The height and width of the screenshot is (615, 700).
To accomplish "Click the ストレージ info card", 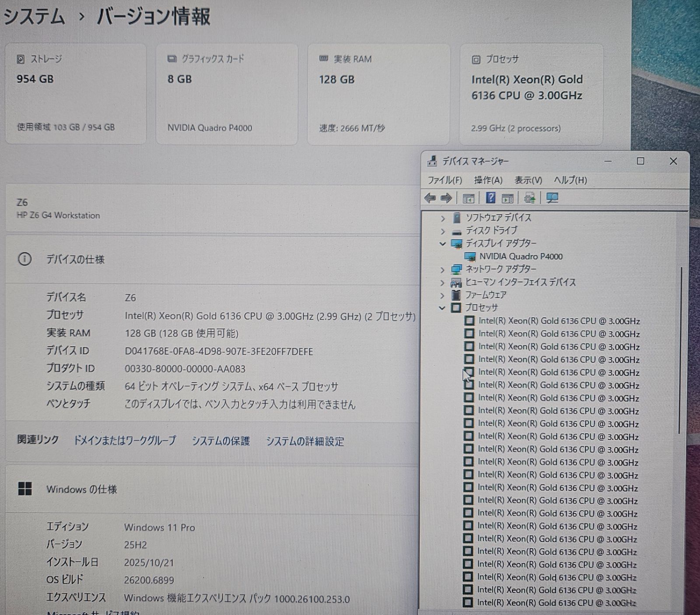I will pyautogui.click(x=75, y=93).
